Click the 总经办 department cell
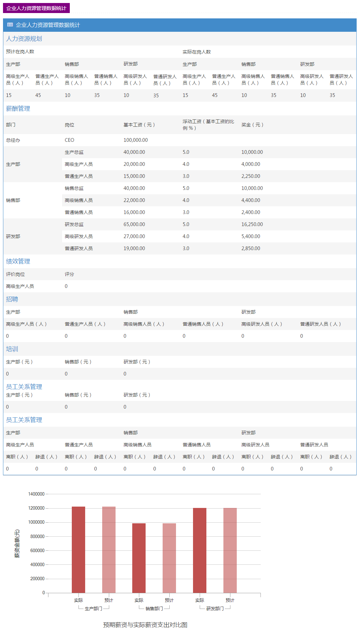The width and height of the screenshot is (364, 635). 13,140
